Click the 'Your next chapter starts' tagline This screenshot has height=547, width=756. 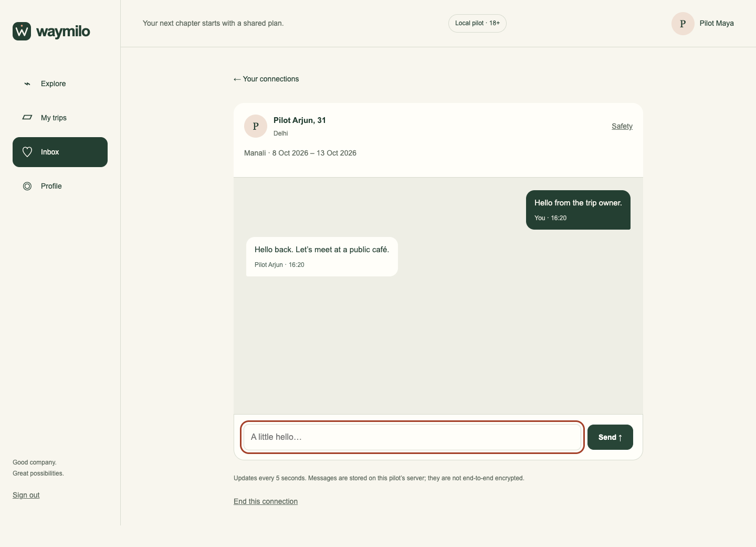pyautogui.click(x=213, y=23)
